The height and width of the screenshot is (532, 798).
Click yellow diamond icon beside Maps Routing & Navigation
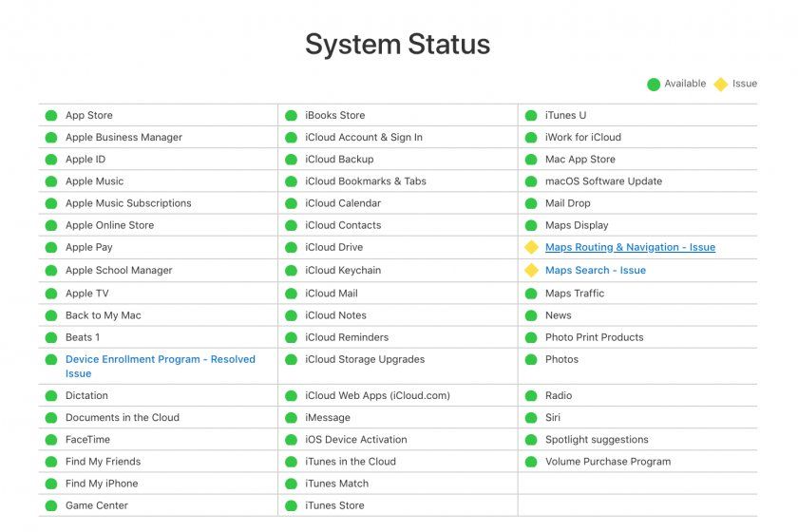coord(531,247)
